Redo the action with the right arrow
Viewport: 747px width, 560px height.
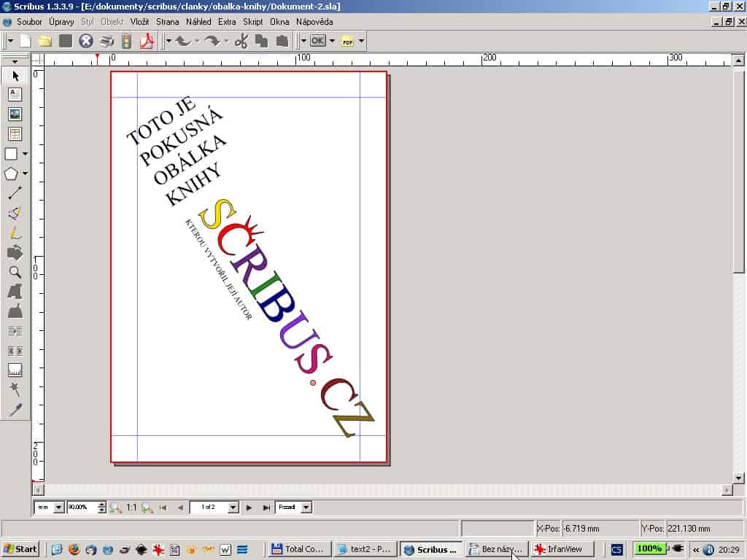click(x=212, y=42)
